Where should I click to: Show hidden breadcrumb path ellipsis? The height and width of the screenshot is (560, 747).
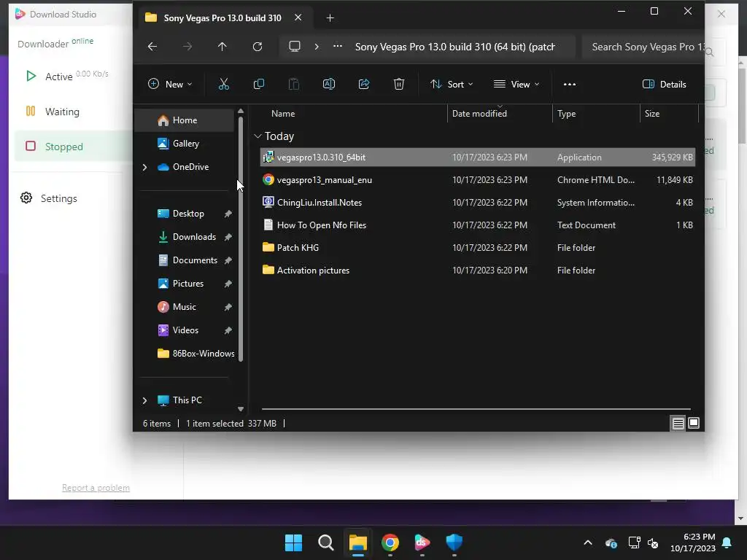tap(337, 46)
